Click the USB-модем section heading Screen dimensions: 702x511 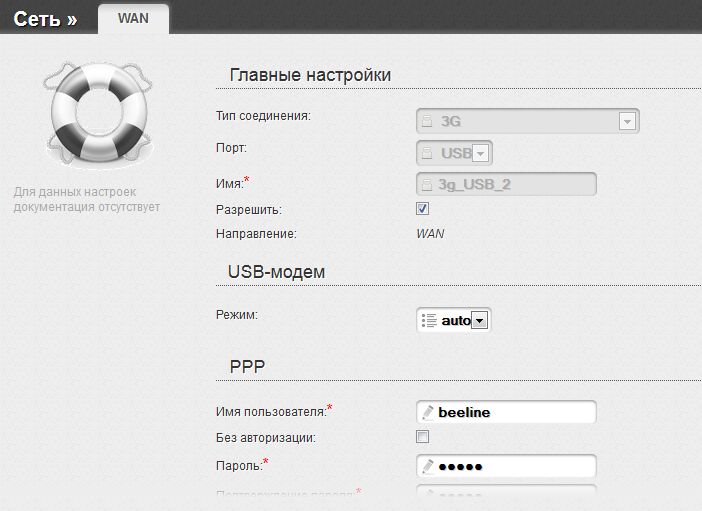(x=276, y=272)
